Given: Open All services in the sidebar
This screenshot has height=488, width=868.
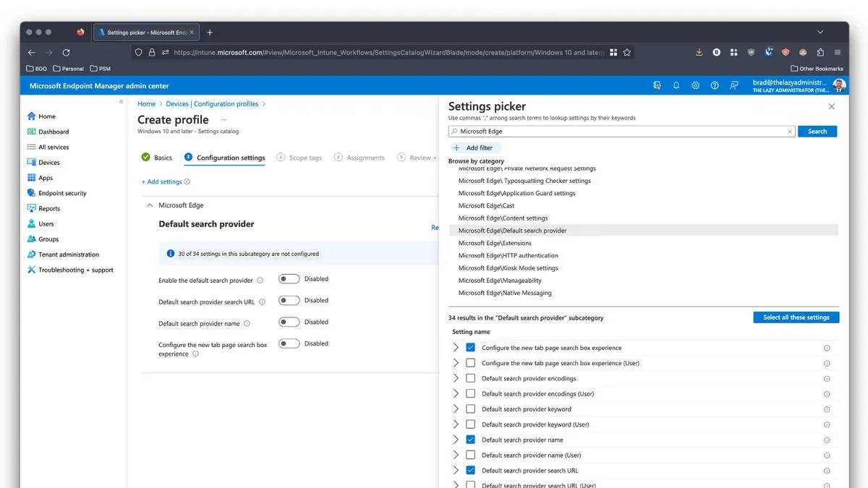Looking at the screenshot, I should 48,147.
